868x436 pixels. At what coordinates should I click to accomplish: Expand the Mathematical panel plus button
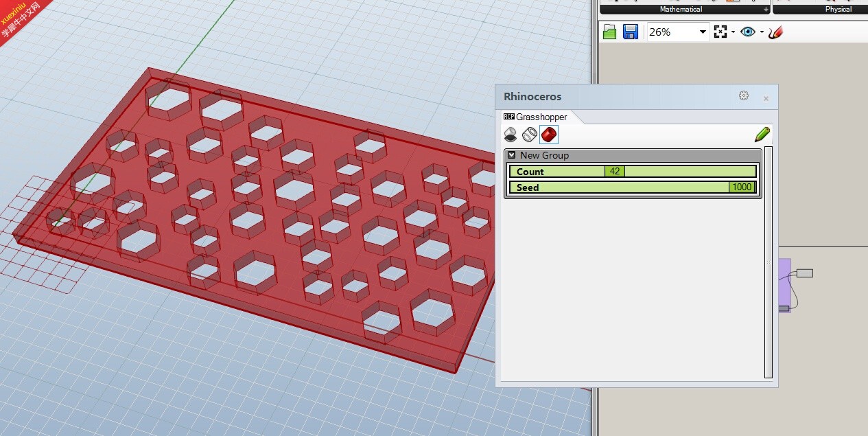766,10
